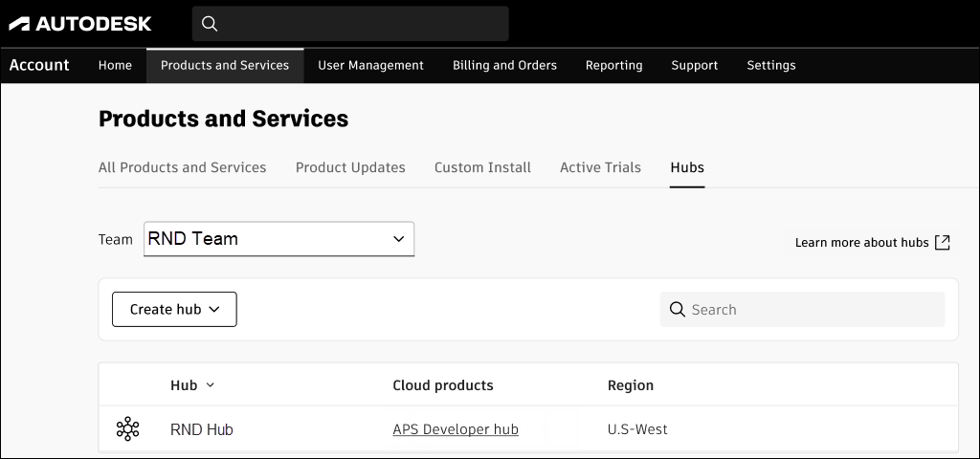Screen dimensions: 980x459
Task: Click the Autodesk logo
Action: point(80,24)
